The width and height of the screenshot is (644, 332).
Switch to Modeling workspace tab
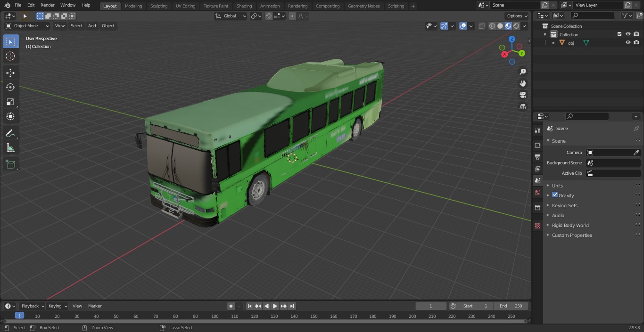pos(133,6)
